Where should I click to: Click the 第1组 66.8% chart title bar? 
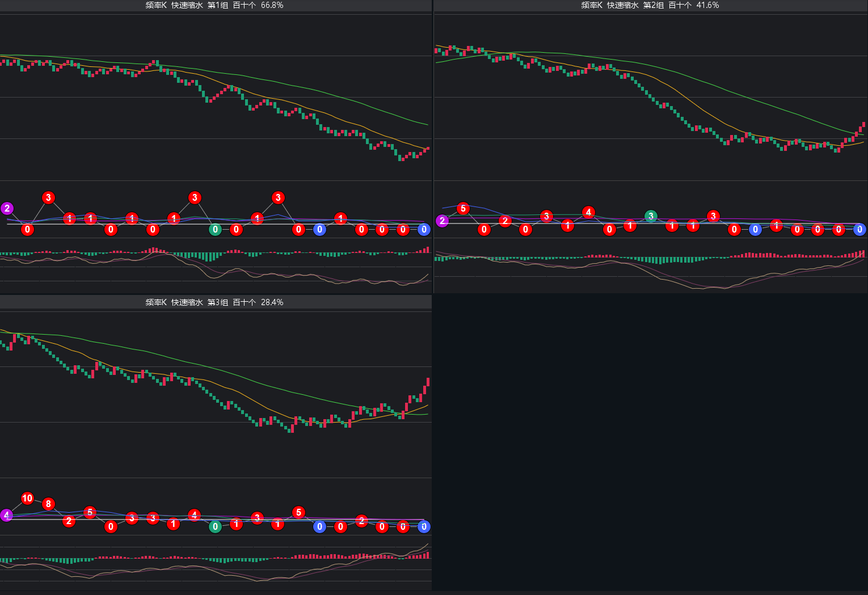point(214,5)
